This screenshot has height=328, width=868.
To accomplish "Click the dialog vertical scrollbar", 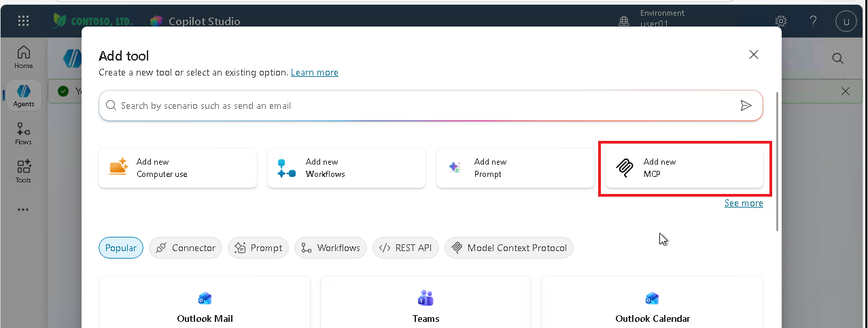I will click(x=778, y=161).
